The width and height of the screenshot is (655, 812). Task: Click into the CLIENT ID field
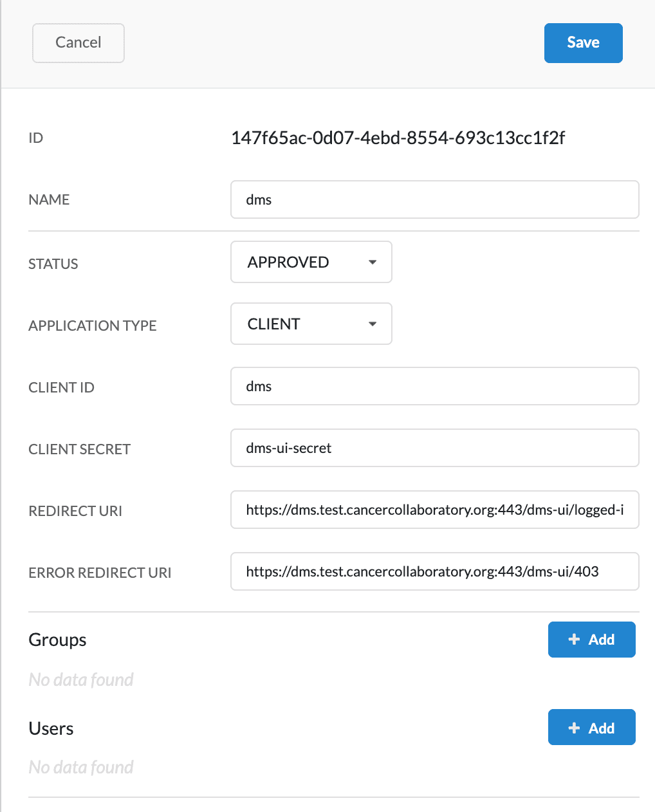435,386
